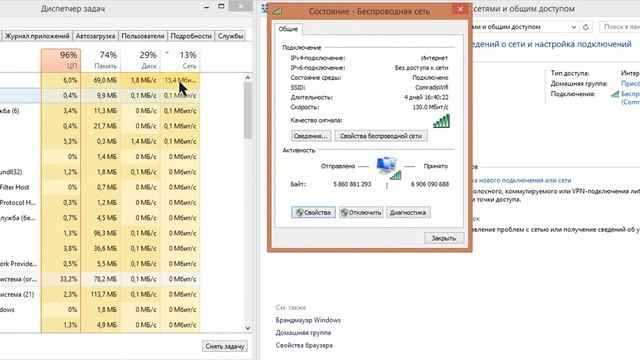This screenshot has height=360, width=640.
Task: Select the 36,6 МБ memory cell
Action: (101, 249)
